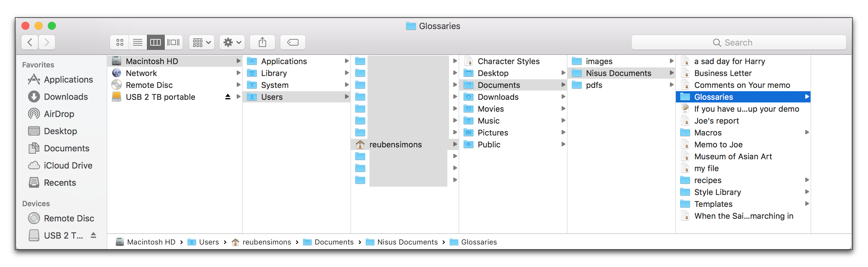Open AirDrop in the sidebar
Viewport: 868px width, 267px height.
tap(59, 114)
